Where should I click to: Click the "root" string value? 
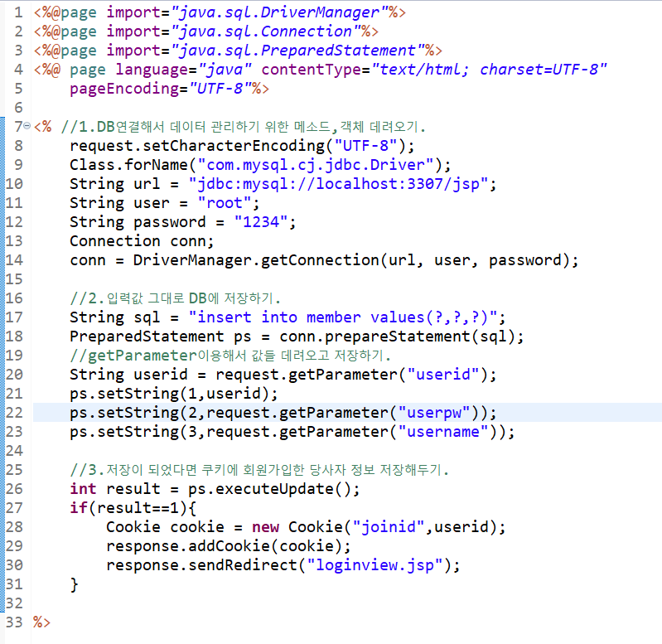tap(225, 203)
